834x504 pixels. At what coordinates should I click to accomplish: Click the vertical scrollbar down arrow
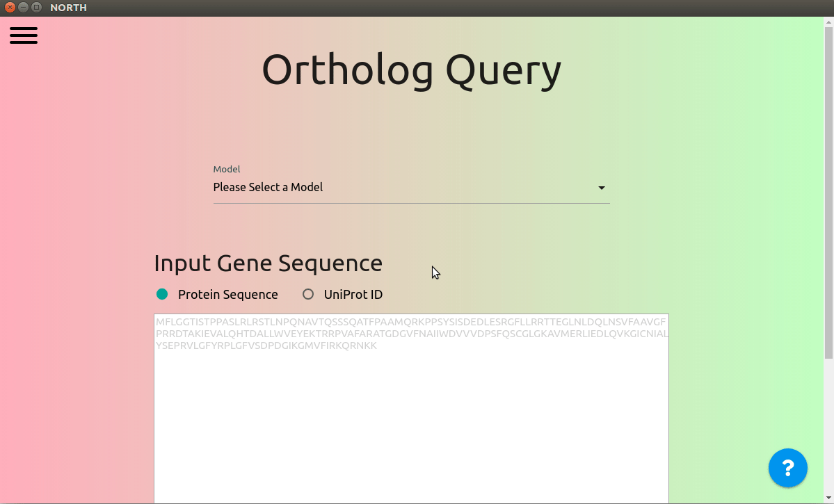[828, 498]
